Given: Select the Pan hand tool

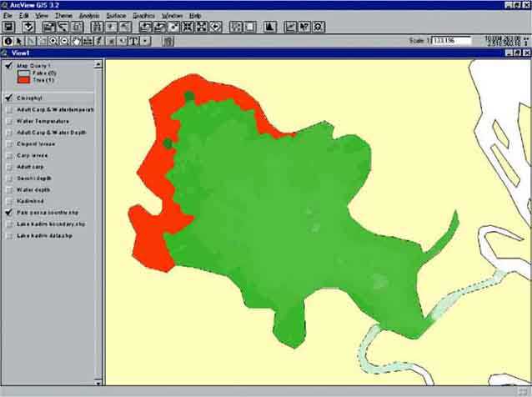Looking at the screenshot, I should [x=76, y=40].
